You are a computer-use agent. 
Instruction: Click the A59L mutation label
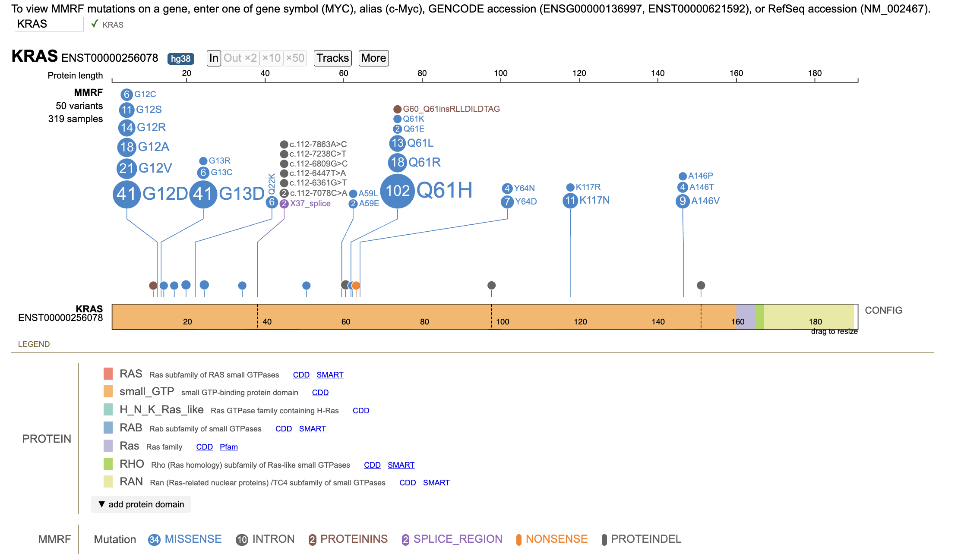(368, 194)
